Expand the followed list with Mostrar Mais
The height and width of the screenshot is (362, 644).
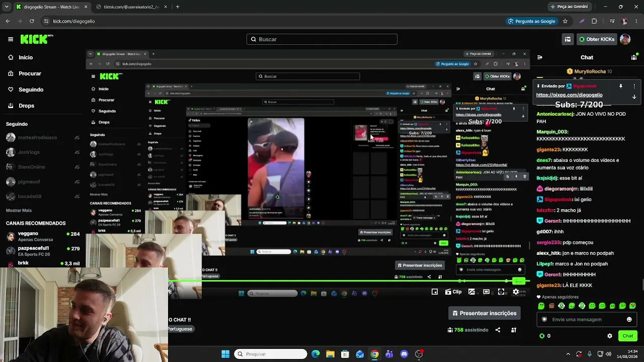pos(19,210)
